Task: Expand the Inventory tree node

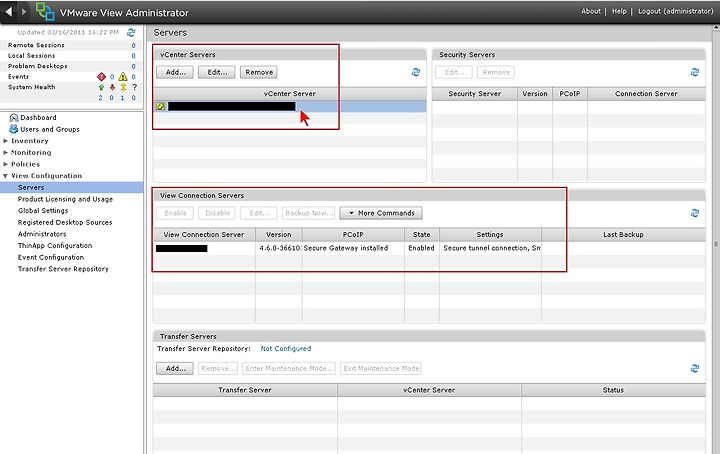Action: (x=6, y=141)
